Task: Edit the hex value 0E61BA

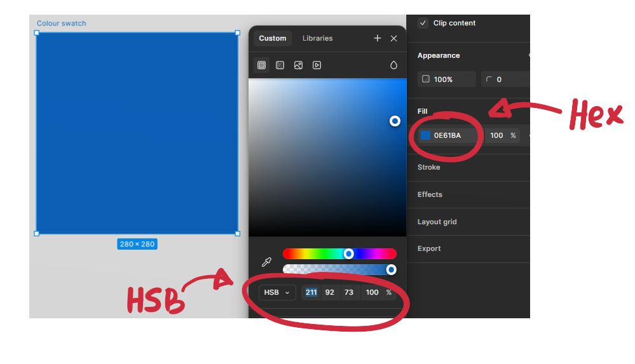Action: tap(447, 136)
